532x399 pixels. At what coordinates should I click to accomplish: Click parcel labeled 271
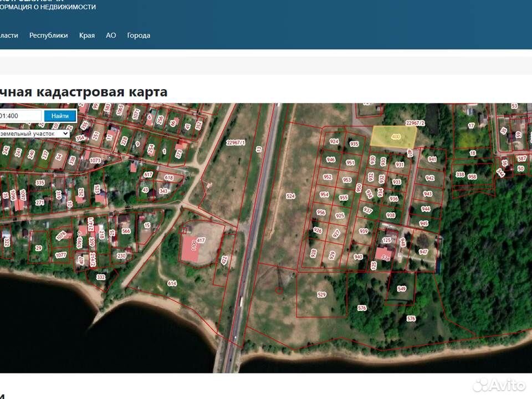(x=40, y=203)
